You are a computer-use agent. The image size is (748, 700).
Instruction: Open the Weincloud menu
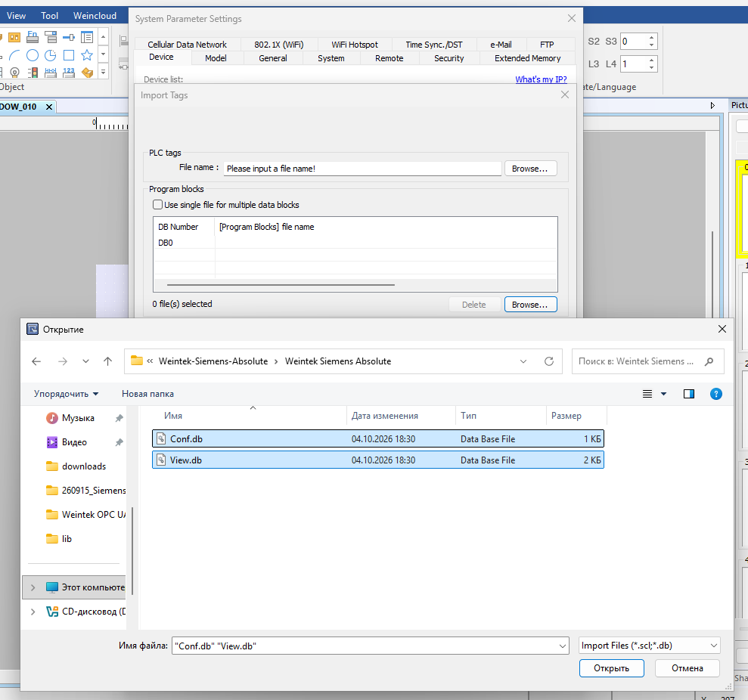[95, 16]
